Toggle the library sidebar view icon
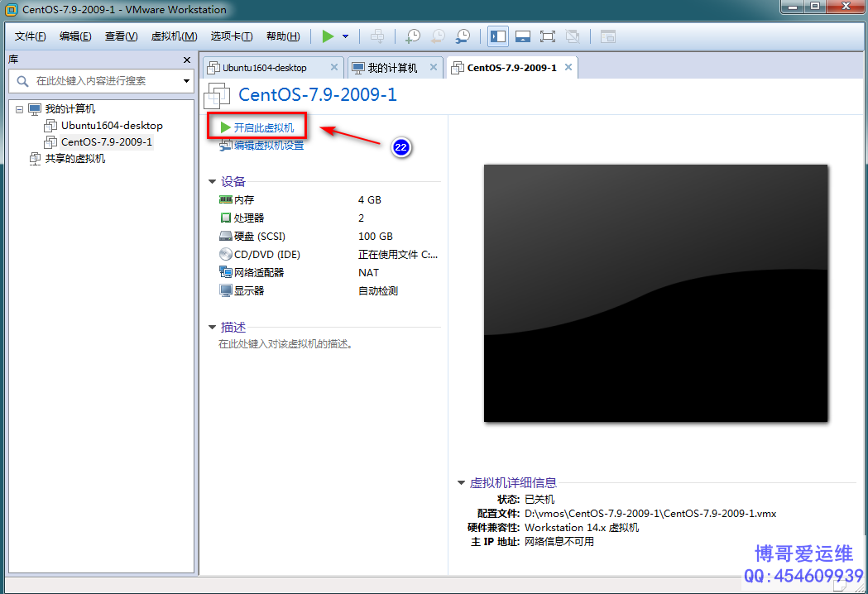The height and width of the screenshot is (594, 868). click(497, 36)
